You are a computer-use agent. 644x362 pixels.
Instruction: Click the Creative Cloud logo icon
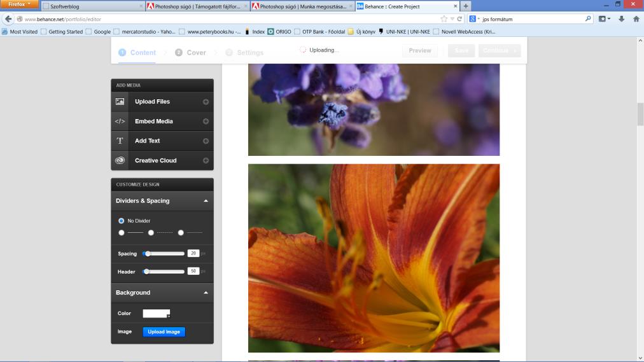click(120, 160)
